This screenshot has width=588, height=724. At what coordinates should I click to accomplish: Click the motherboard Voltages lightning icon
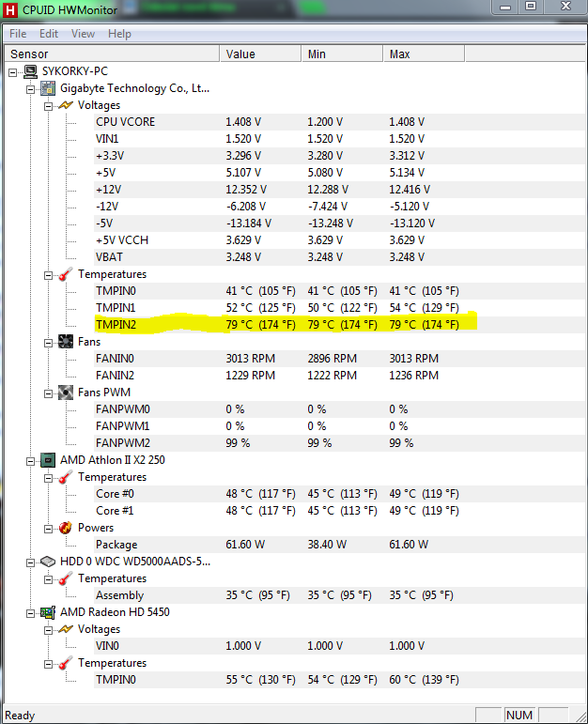(66, 105)
